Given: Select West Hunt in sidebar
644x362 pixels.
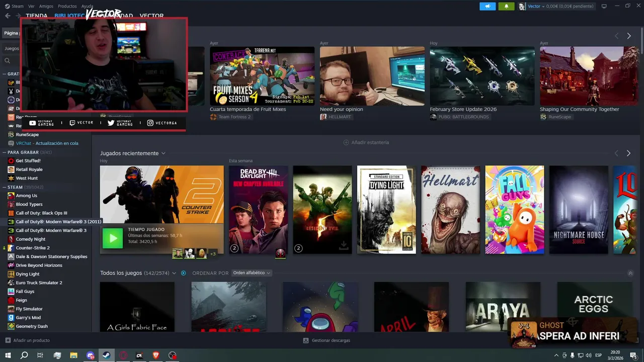Looking at the screenshot, I should click(x=27, y=178).
